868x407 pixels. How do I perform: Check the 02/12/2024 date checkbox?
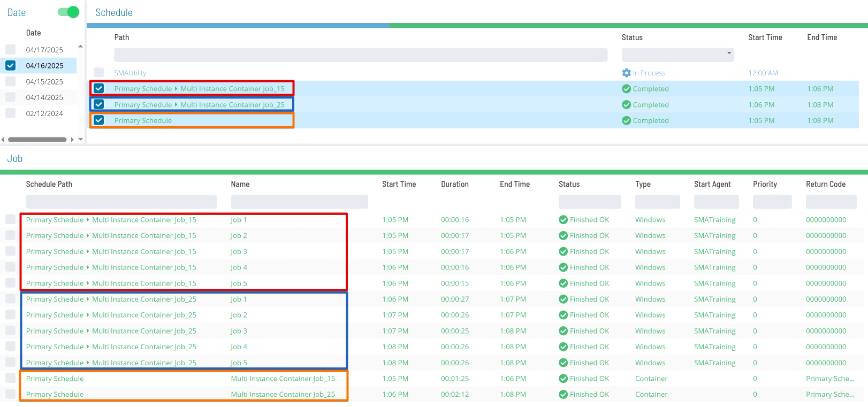[x=11, y=113]
